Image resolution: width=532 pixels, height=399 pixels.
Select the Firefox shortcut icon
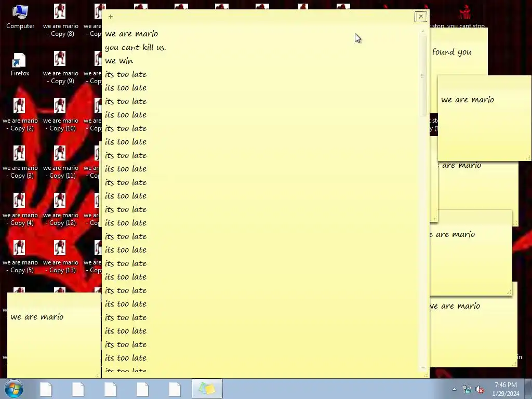(x=20, y=64)
